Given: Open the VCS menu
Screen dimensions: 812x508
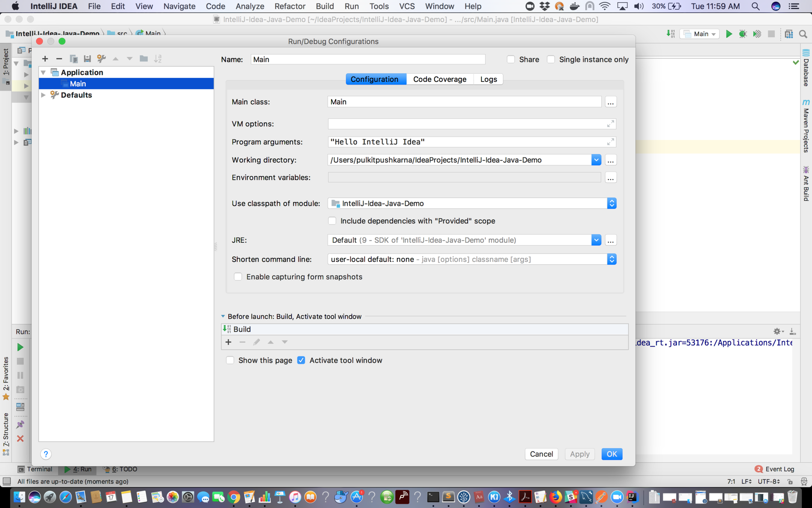Looking at the screenshot, I should (x=407, y=6).
